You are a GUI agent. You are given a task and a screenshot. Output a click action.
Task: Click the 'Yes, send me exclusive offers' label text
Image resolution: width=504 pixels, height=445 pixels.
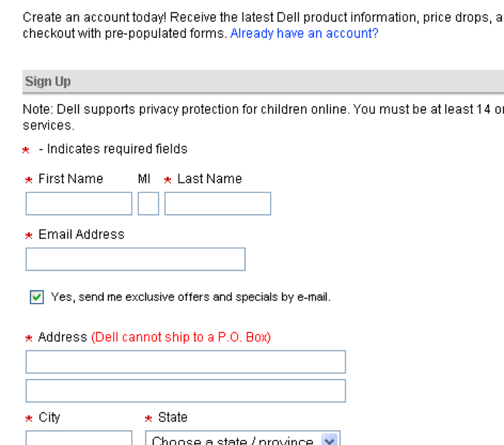[x=191, y=297]
